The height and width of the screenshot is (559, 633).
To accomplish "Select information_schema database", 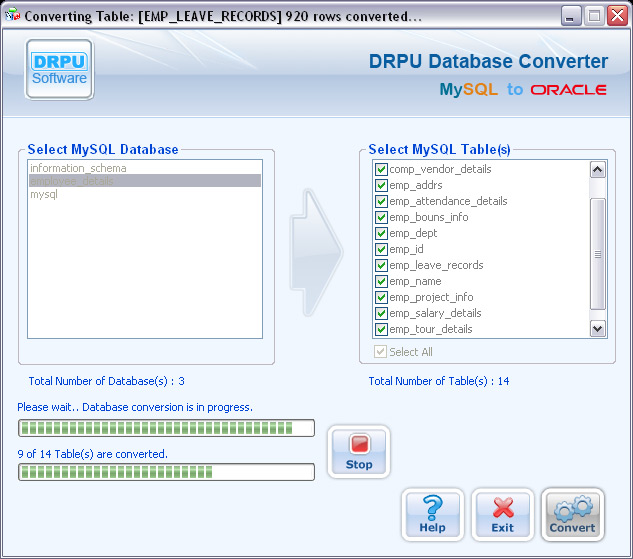I will point(78,168).
